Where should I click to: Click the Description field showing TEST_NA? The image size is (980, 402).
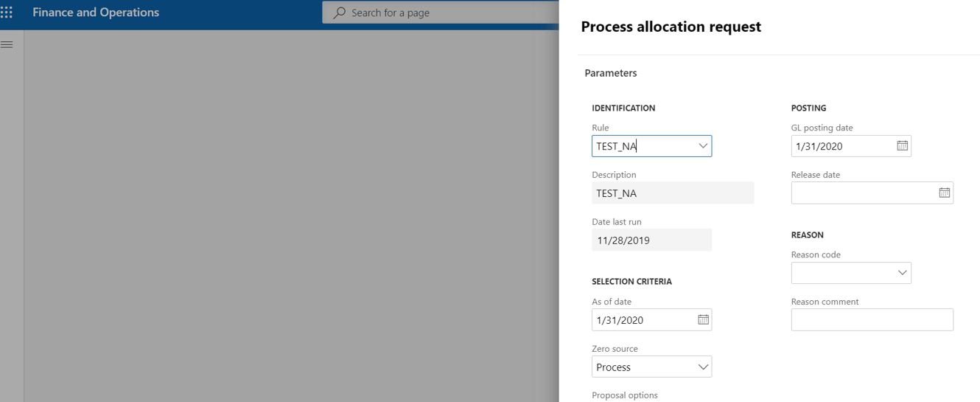(x=672, y=193)
